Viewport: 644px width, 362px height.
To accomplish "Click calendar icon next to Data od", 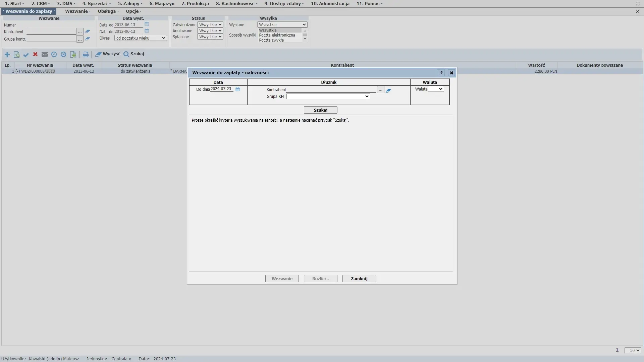I will click(x=147, y=24).
